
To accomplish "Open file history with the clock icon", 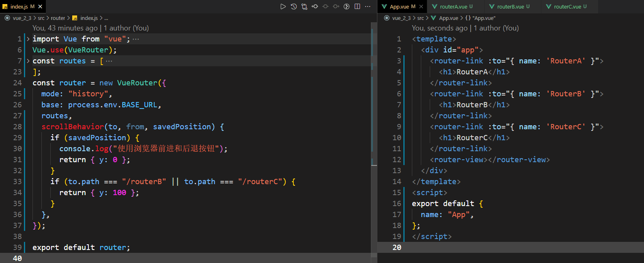I will [294, 7].
